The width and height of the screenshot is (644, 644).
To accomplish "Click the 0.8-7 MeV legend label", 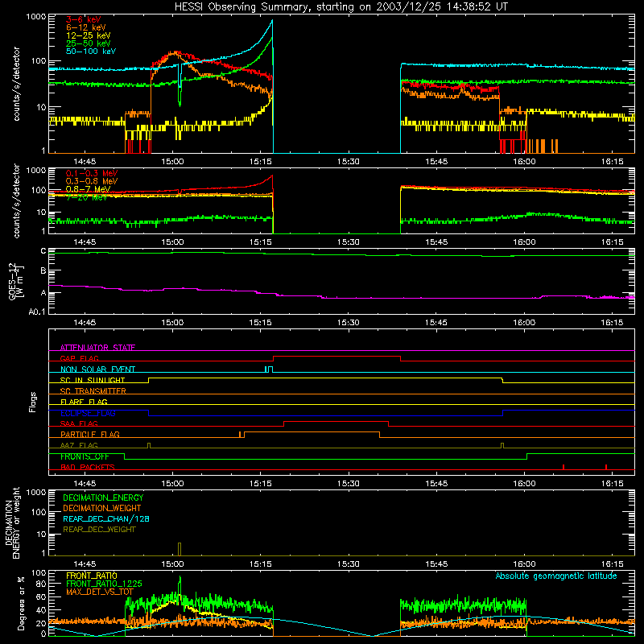I will (x=88, y=189).
